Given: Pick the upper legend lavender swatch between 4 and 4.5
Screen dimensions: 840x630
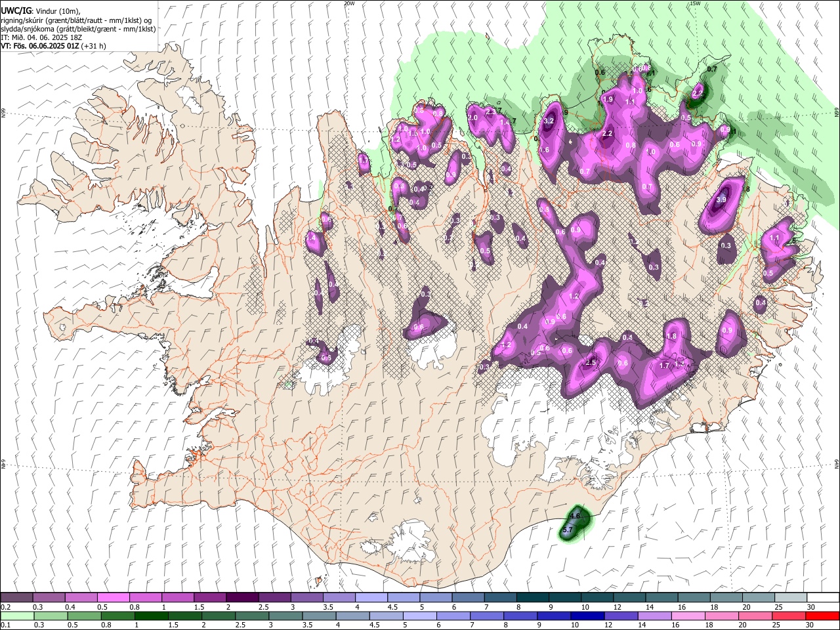Looking at the screenshot, I should coord(371,598).
